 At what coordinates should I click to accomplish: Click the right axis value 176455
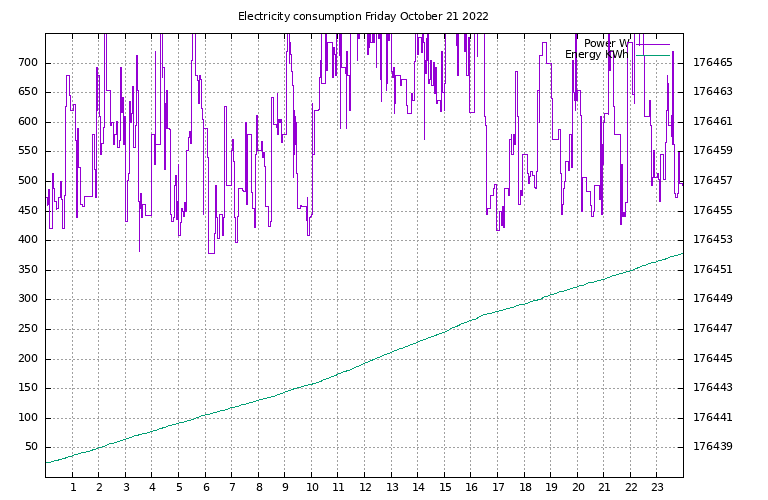click(x=713, y=211)
